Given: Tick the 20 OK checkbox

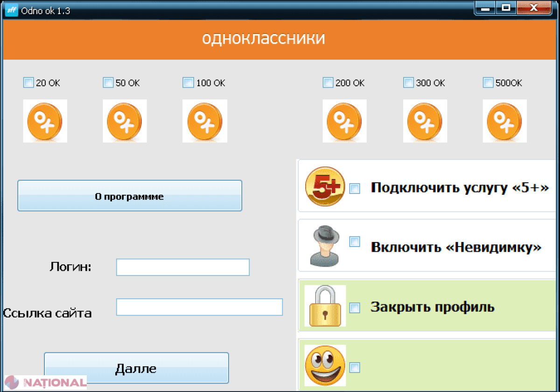Looking at the screenshot, I should coord(28,83).
